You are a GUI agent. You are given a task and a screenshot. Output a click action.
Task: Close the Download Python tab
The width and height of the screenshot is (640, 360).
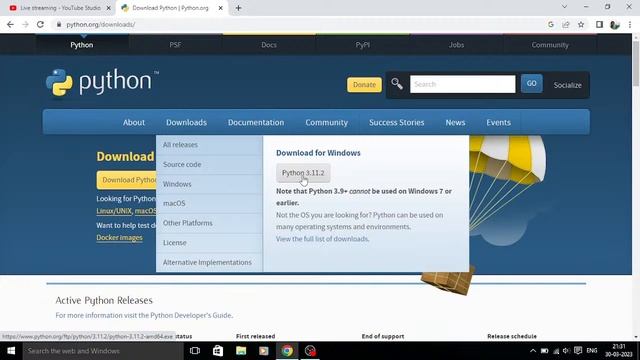(220, 8)
